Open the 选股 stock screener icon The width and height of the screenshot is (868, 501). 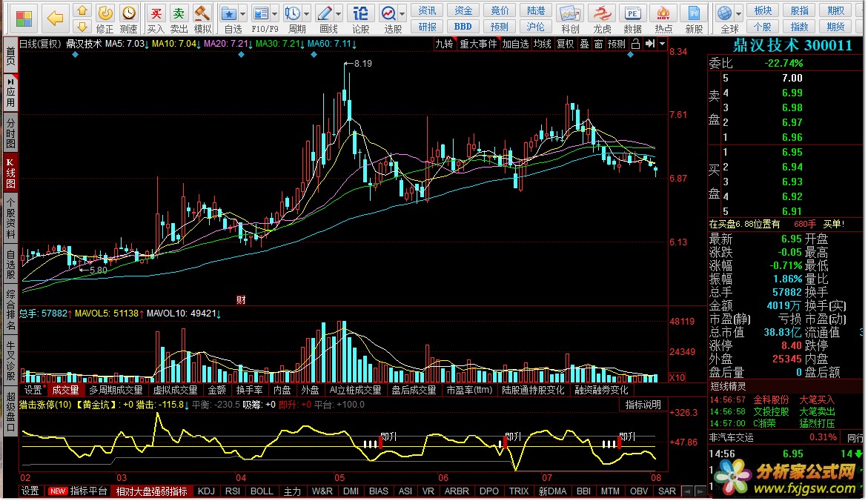click(389, 19)
